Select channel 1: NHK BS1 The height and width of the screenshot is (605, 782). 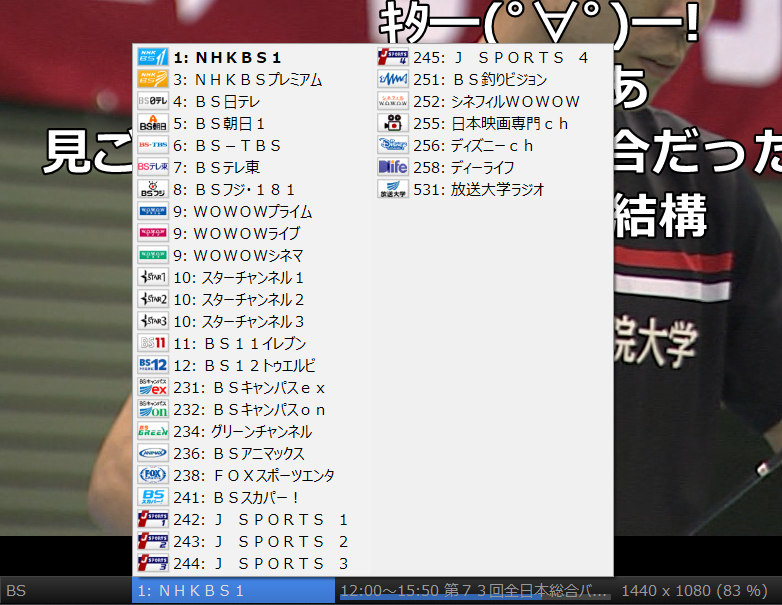(x=253, y=57)
